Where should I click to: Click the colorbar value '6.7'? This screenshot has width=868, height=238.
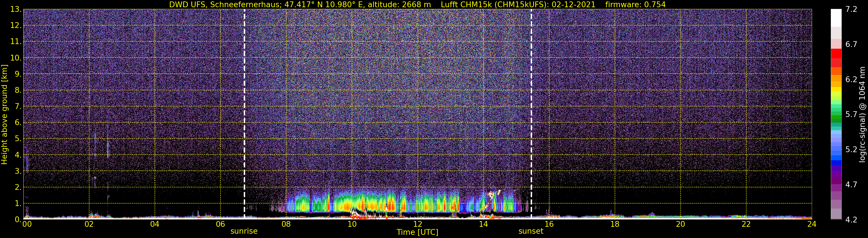click(x=852, y=44)
